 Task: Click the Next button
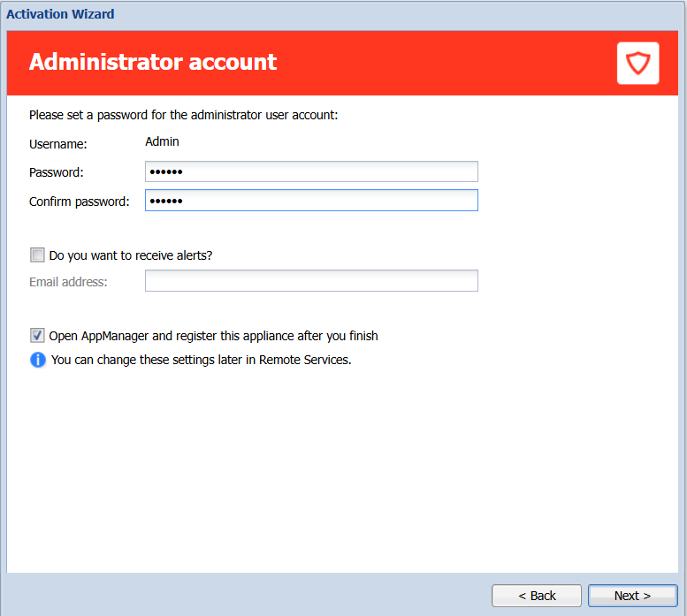point(632,596)
